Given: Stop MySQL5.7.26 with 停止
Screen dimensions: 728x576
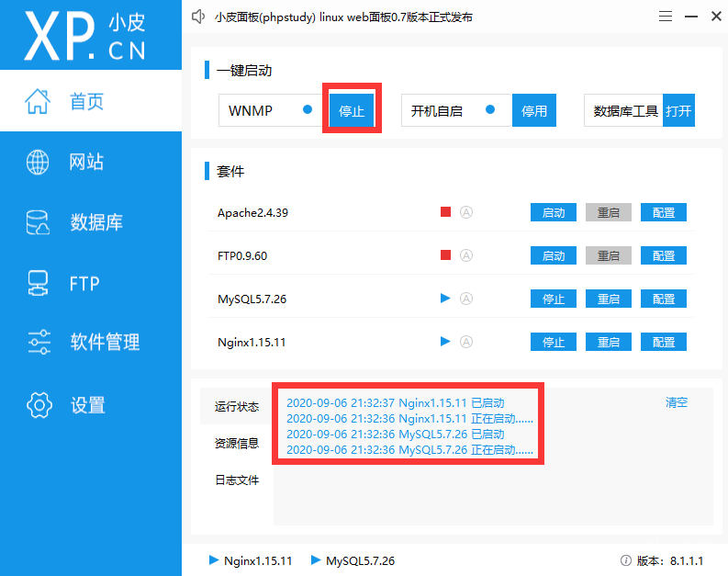Looking at the screenshot, I should [x=554, y=299].
